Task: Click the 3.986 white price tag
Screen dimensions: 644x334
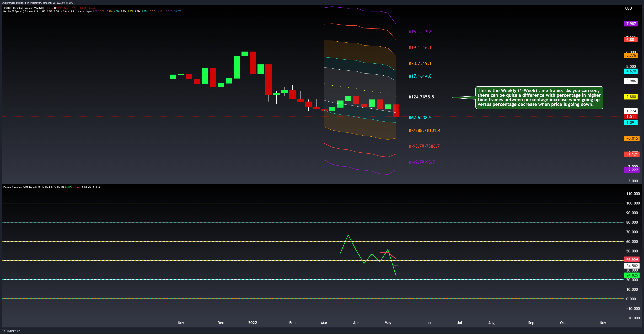Action: 631,81
